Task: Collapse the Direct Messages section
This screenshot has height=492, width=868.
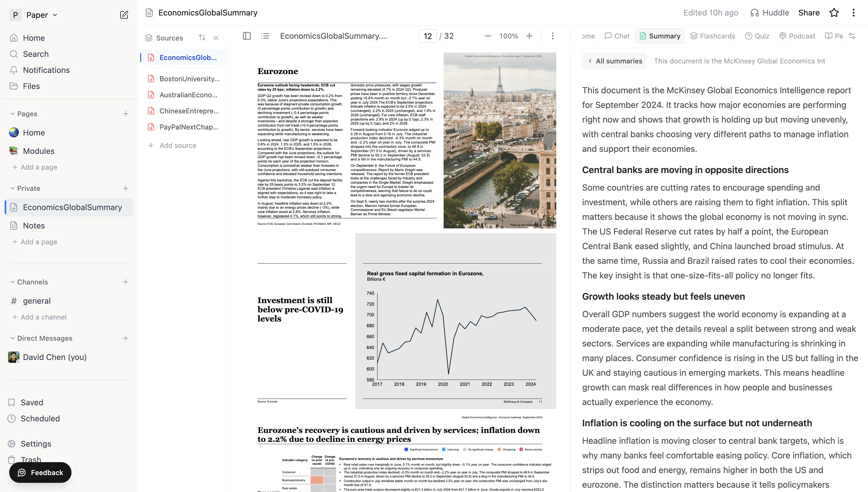Action: point(13,338)
